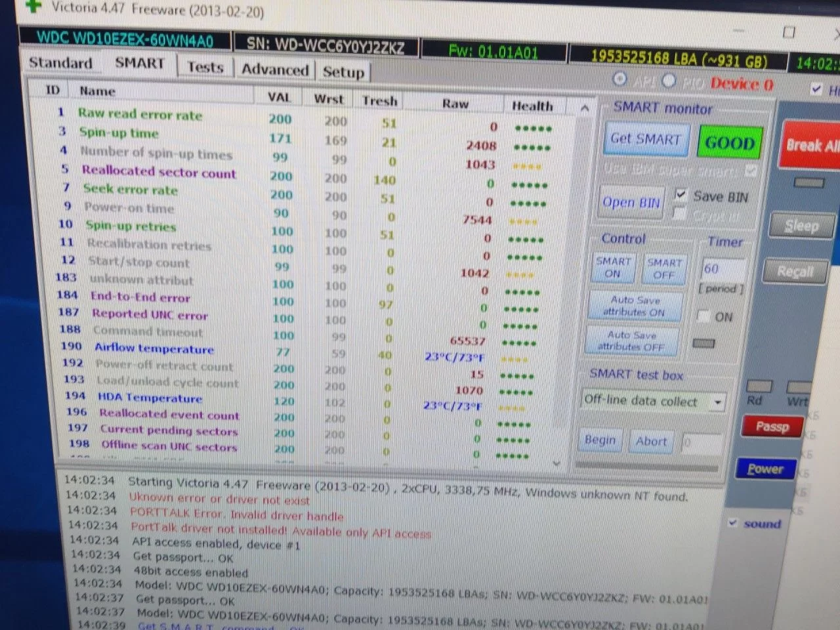Image resolution: width=840 pixels, height=630 pixels.
Task: Click the VAL column header
Action: (279, 97)
